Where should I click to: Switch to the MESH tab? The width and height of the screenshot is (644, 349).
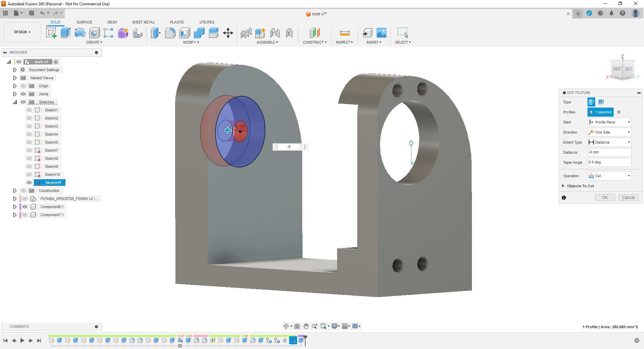(x=112, y=22)
